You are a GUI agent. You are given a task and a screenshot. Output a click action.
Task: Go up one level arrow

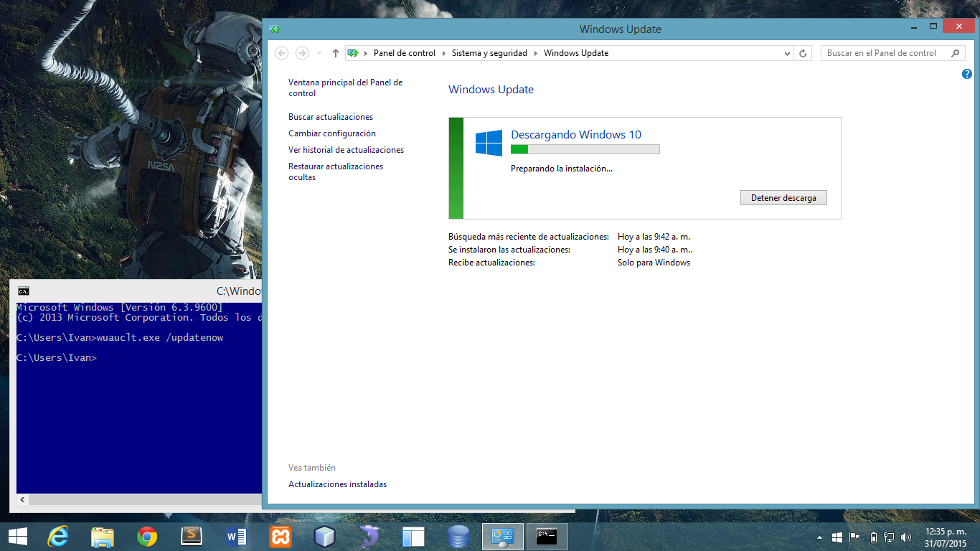336,53
